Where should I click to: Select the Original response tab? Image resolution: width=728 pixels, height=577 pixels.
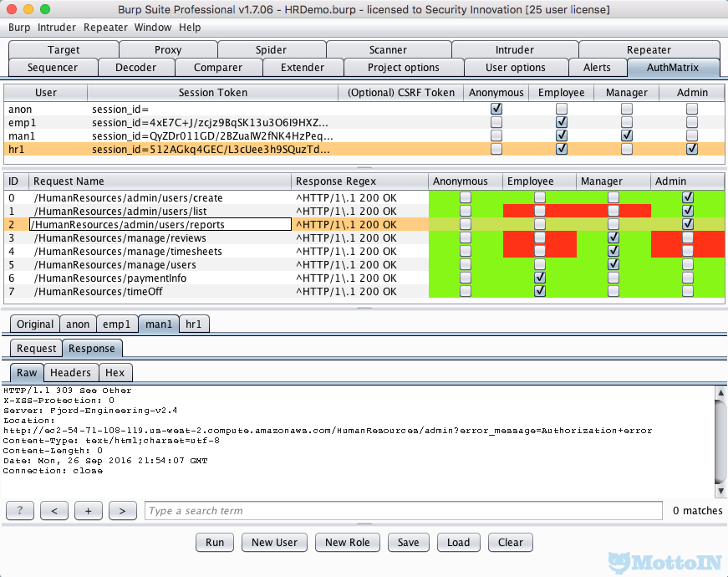click(x=35, y=324)
